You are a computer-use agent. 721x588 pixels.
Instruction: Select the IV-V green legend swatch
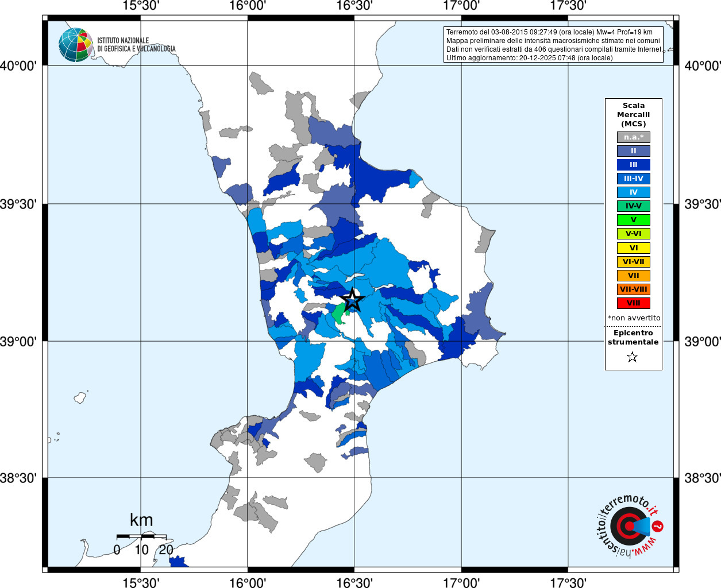point(633,206)
